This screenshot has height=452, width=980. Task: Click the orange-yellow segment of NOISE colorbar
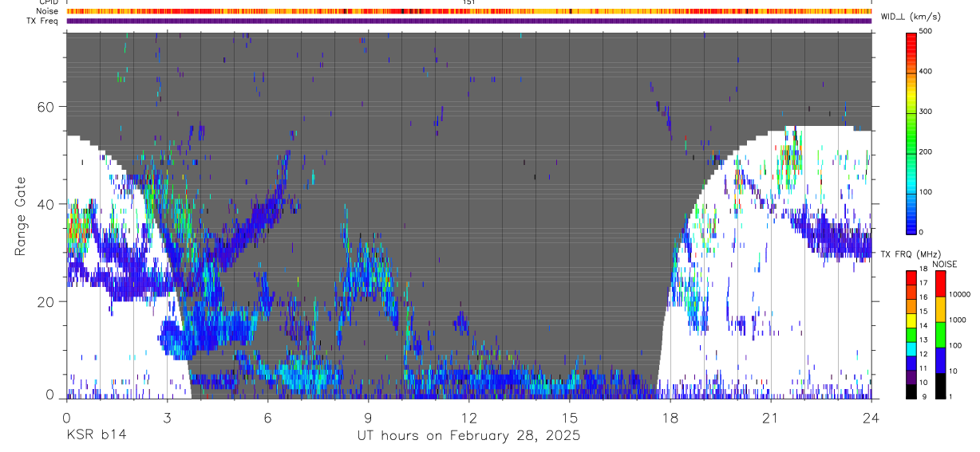pyautogui.click(x=941, y=309)
